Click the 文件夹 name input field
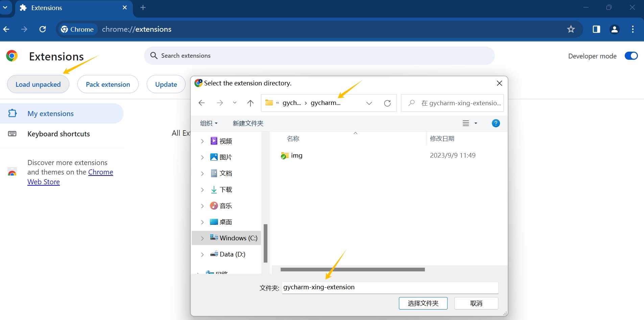This screenshot has height=320, width=644. pyautogui.click(x=390, y=288)
